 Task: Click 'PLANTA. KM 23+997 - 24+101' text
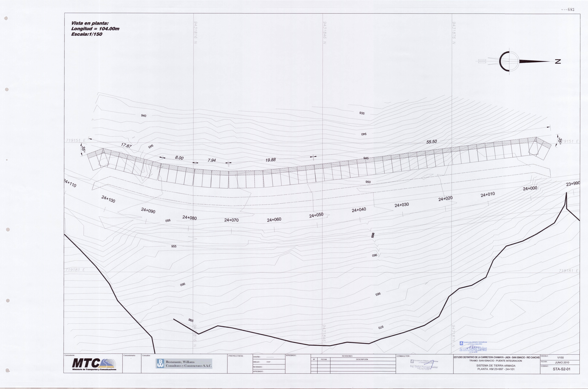[x=496, y=369]
